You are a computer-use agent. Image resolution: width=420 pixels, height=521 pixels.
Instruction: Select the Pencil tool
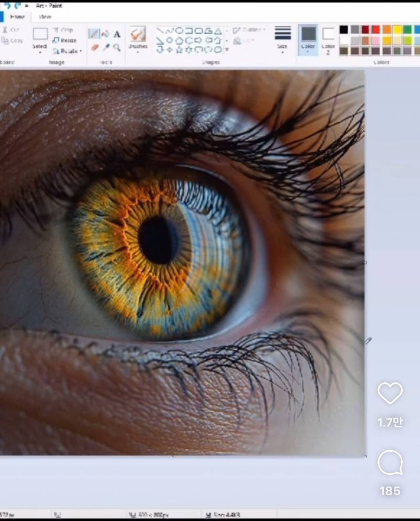94,34
